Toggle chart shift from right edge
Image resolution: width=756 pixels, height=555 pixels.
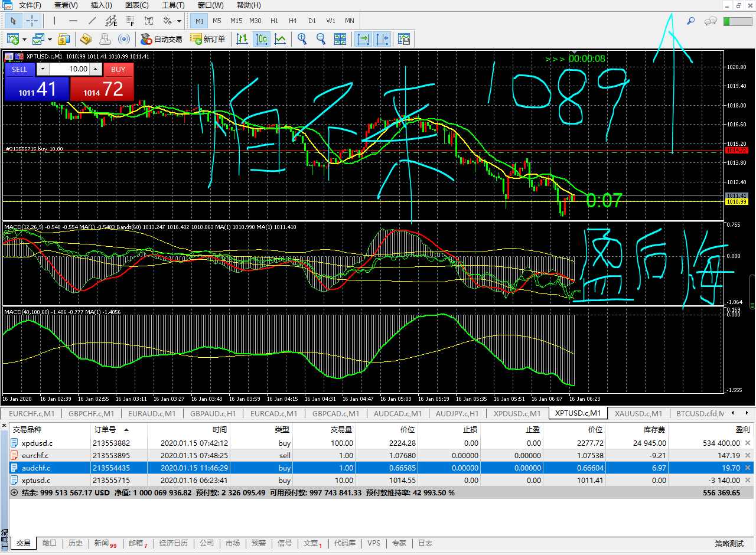tap(382, 40)
